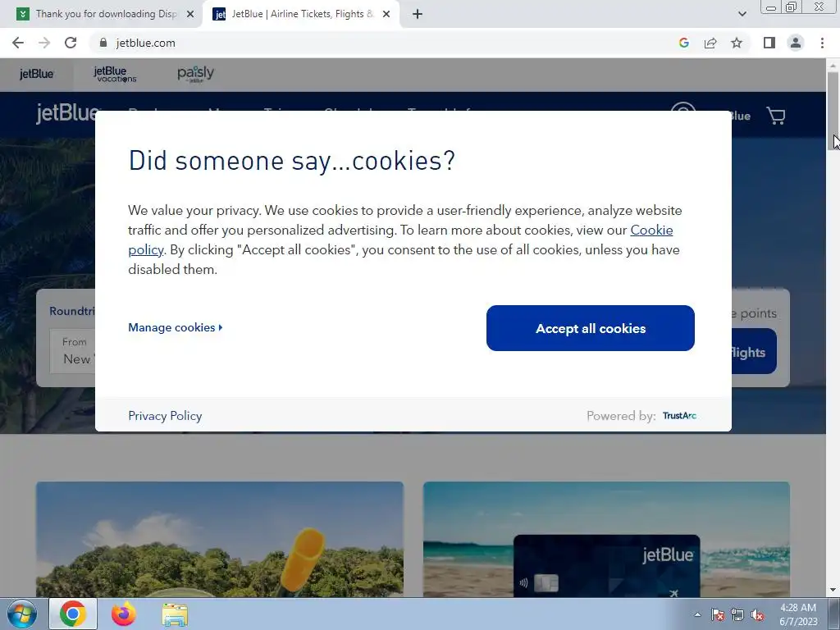Go back to the previous page
840x630 pixels.
18,43
